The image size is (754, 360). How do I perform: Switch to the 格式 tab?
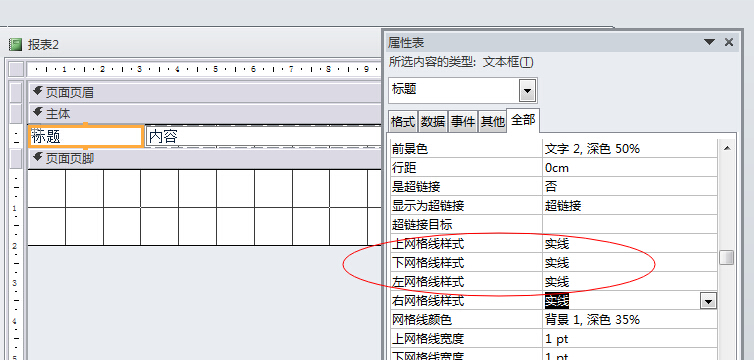click(x=403, y=122)
